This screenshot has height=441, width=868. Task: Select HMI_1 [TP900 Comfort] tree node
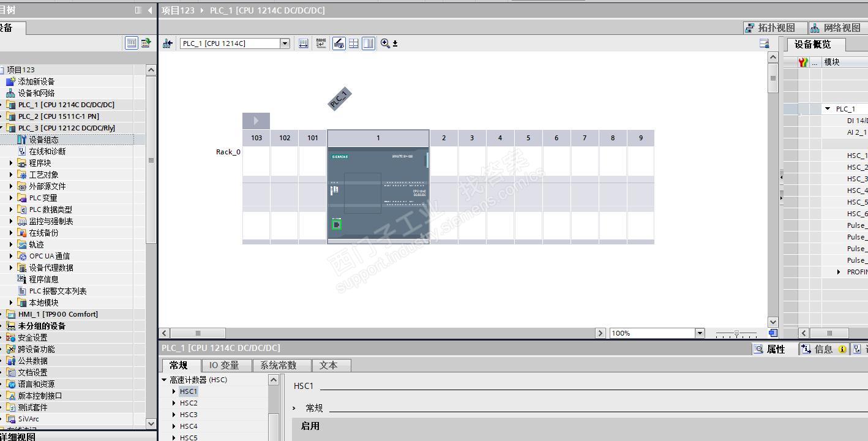[x=58, y=314]
